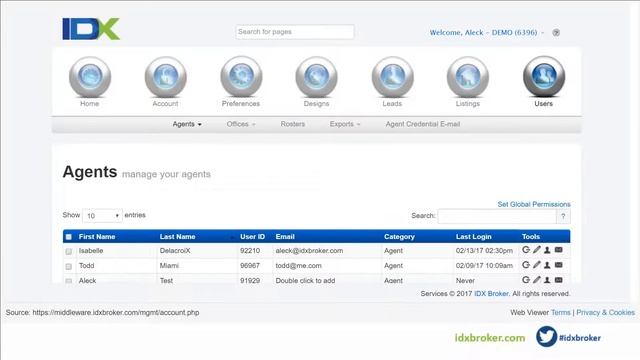This screenshot has height=360, width=640.
Task: Check the box for Isabelle's row
Action: [x=69, y=251]
